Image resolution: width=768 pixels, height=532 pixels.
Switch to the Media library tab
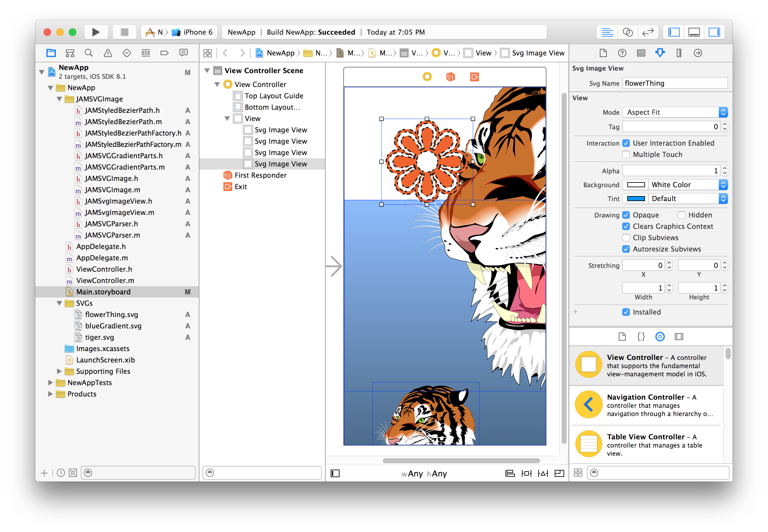[x=679, y=337]
